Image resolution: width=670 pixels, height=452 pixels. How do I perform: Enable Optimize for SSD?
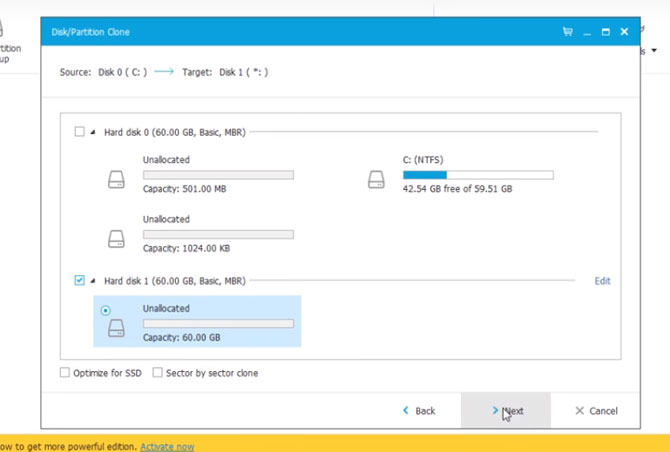click(x=65, y=373)
